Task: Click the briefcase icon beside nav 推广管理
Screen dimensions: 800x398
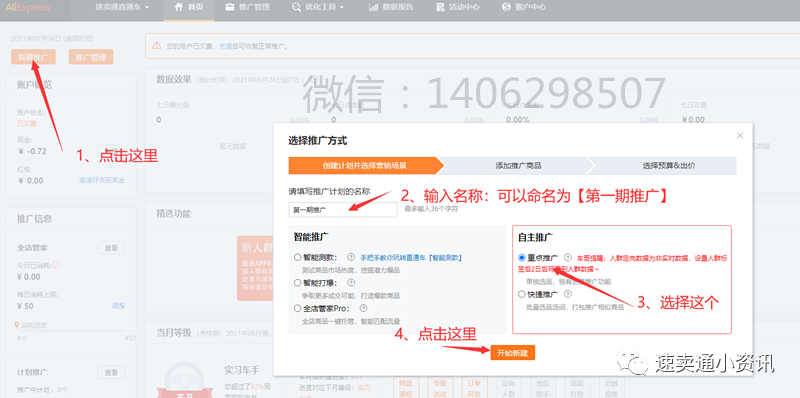Action: 230,7
